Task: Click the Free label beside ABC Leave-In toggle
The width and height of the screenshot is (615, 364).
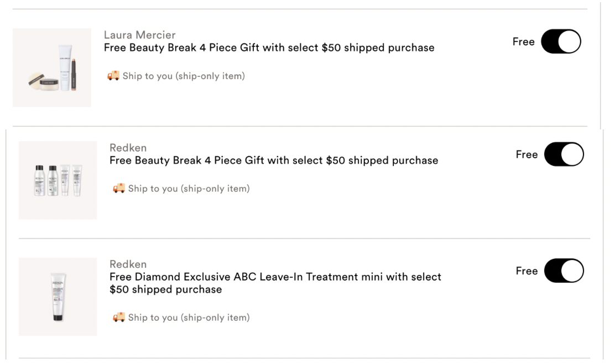Action: click(527, 271)
